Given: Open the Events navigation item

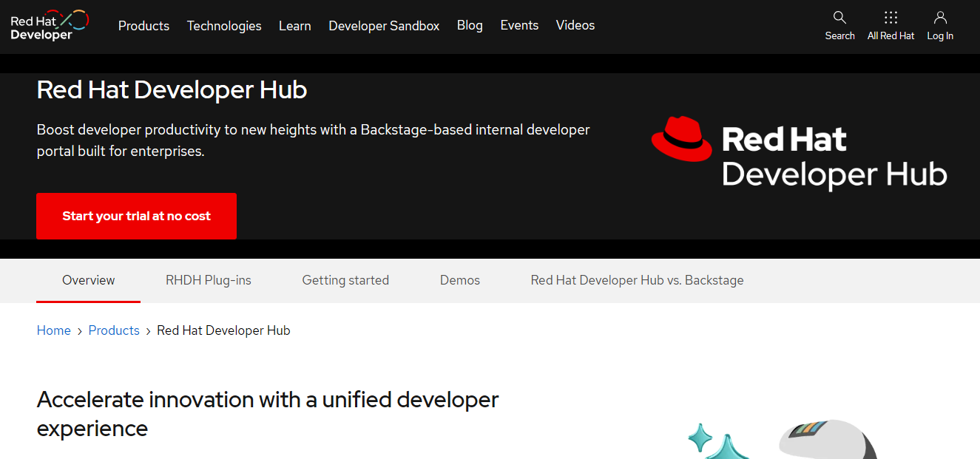Looking at the screenshot, I should (519, 25).
